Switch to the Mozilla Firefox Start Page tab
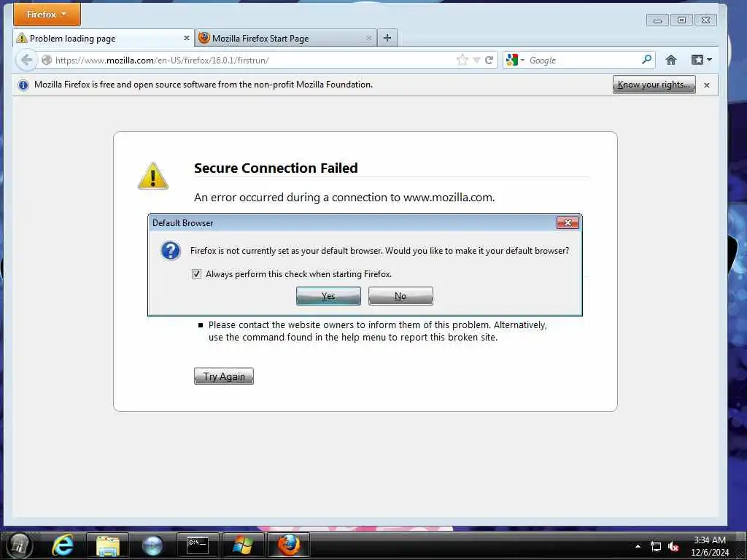This screenshot has width=747, height=560. (x=285, y=38)
